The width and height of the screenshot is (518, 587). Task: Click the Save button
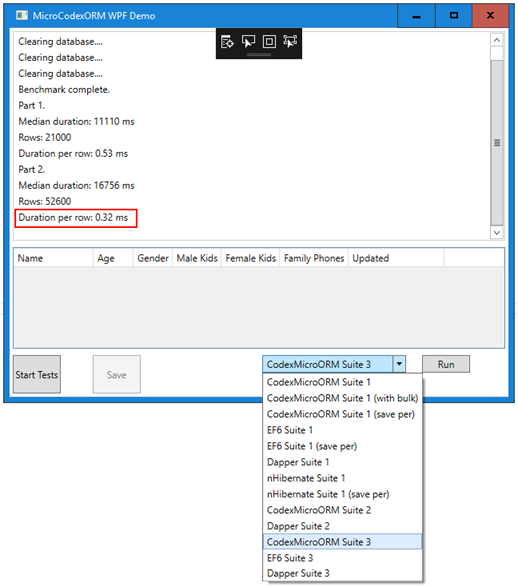click(117, 374)
